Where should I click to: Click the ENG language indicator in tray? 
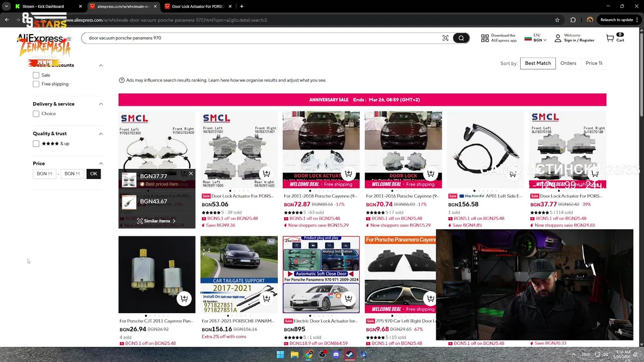pyautogui.click(x=586, y=354)
